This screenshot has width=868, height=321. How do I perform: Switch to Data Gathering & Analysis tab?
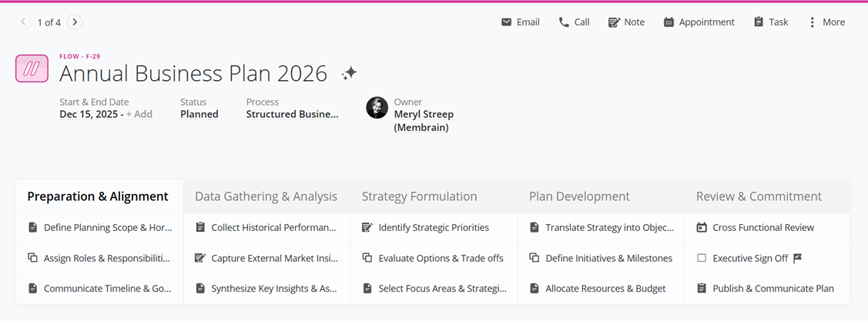click(266, 196)
